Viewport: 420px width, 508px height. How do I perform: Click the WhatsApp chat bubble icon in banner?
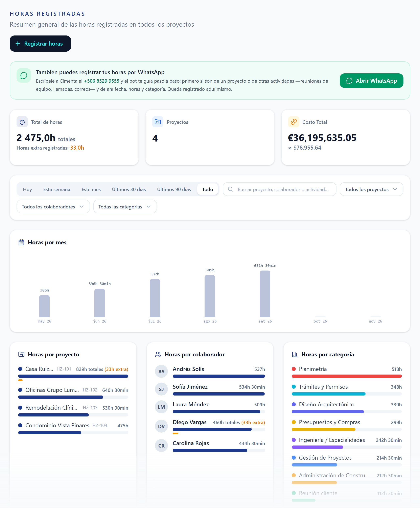[x=24, y=75]
